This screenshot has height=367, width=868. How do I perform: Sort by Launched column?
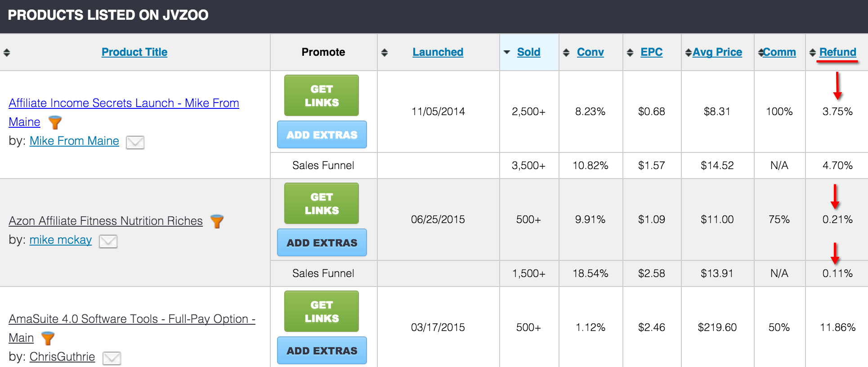(x=438, y=52)
